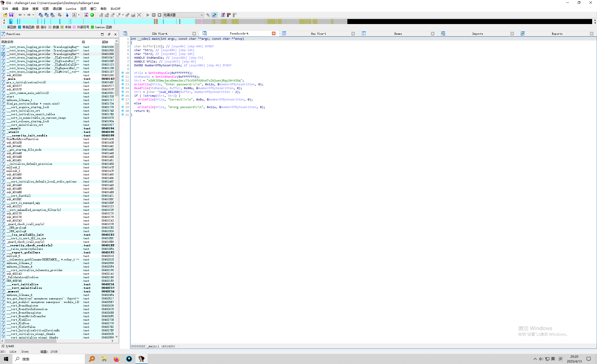Image resolution: width=597 pixels, height=364 pixels.
Task: Open the Lumina menu
Action: [71, 9]
